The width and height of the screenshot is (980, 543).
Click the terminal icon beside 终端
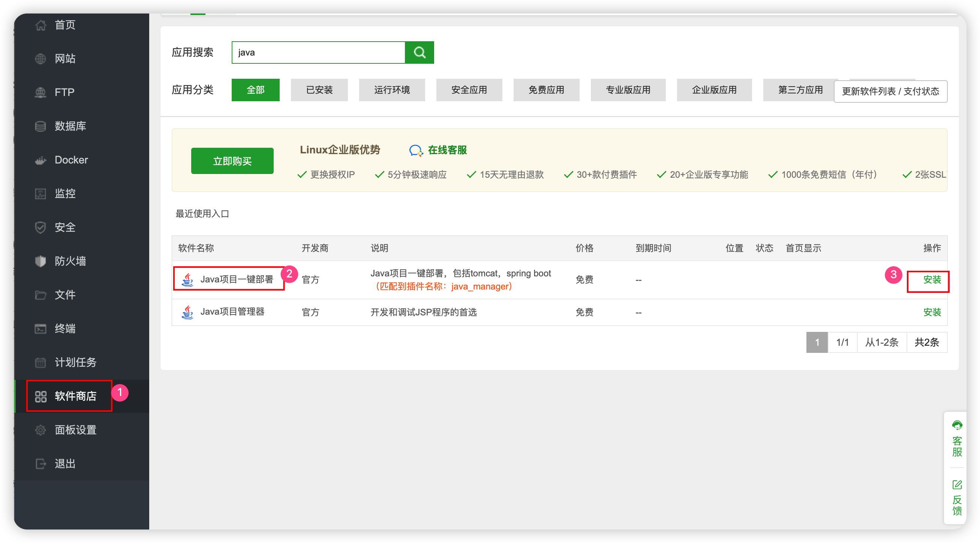tap(41, 329)
